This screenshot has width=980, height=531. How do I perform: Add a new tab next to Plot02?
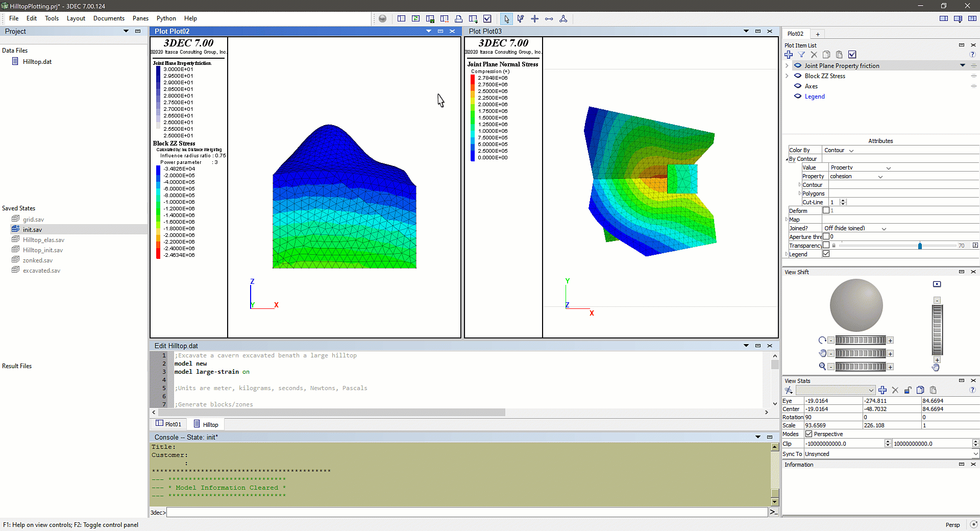tap(818, 34)
